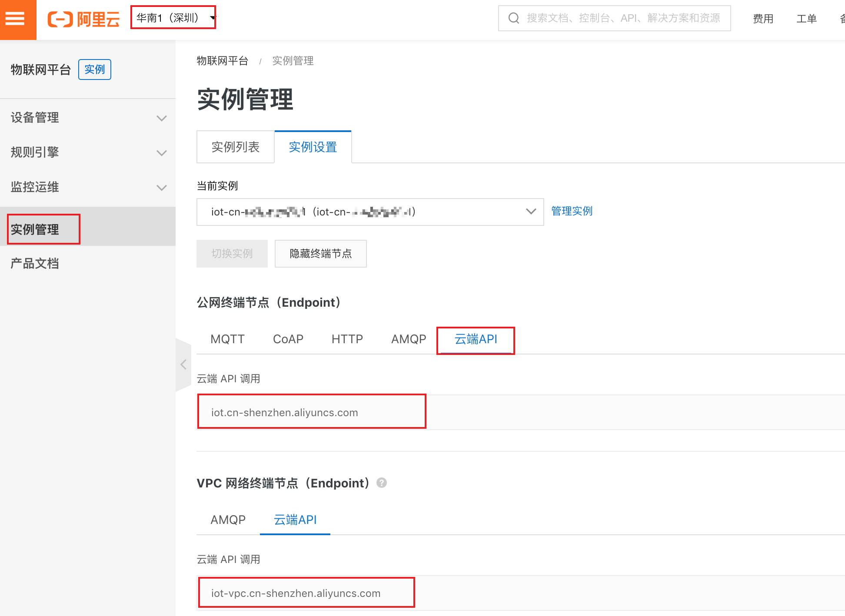
Task: Click the 物联网平台 breadcrumb link
Action: pyautogui.click(x=222, y=61)
